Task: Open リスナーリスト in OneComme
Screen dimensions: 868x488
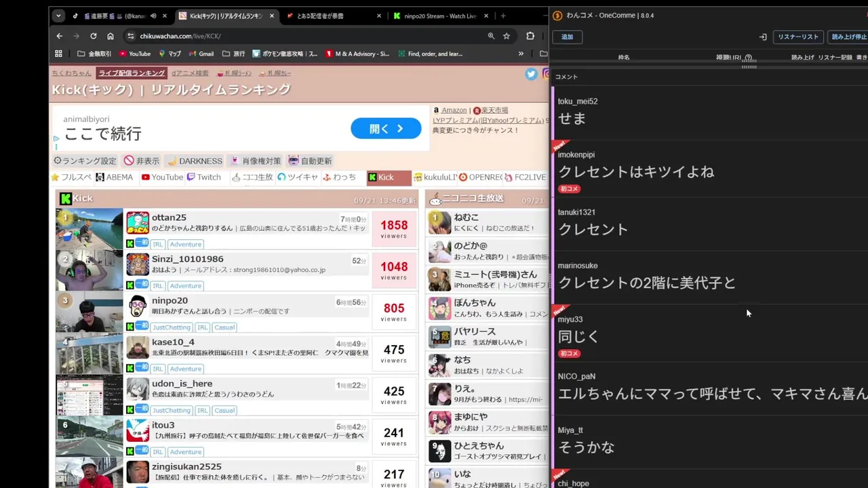Action: coord(798,37)
